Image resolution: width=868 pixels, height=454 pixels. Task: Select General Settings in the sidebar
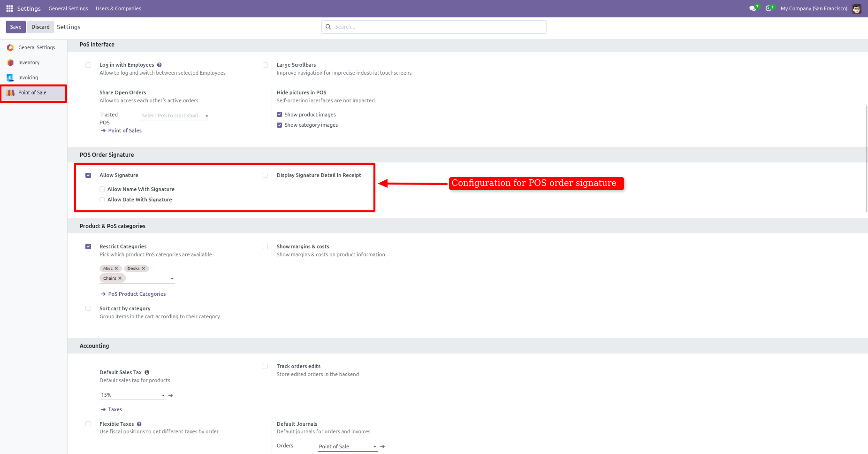(x=34, y=47)
